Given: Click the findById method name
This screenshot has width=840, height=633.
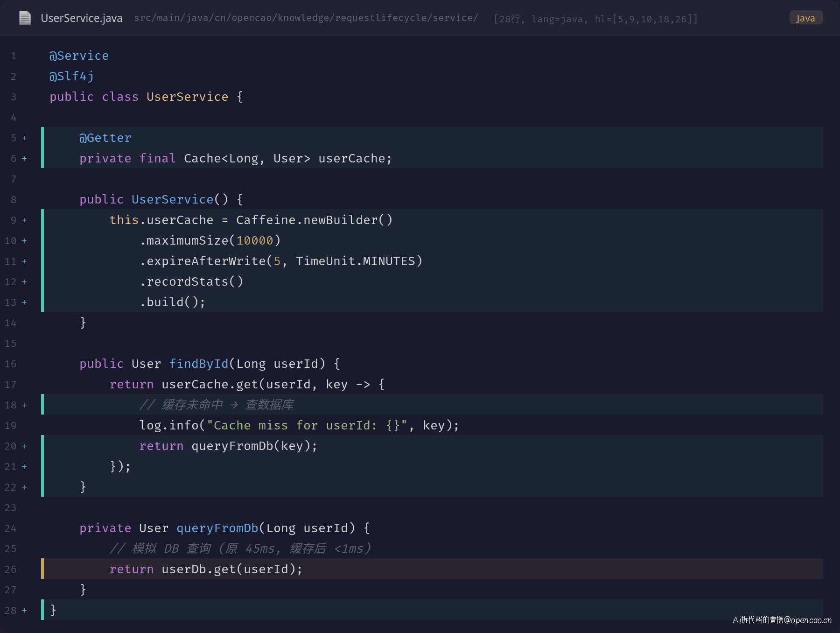Looking at the screenshot, I should coord(199,364).
